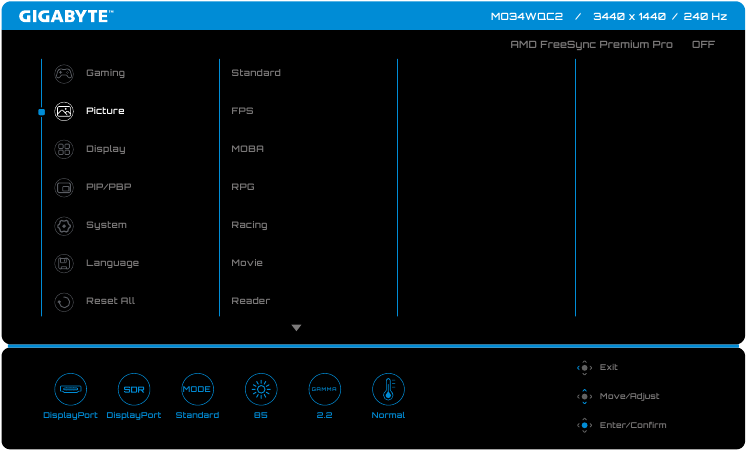The height and width of the screenshot is (452, 748).
Task: Click the MODE Standard status icon
Action: (197, 388)
